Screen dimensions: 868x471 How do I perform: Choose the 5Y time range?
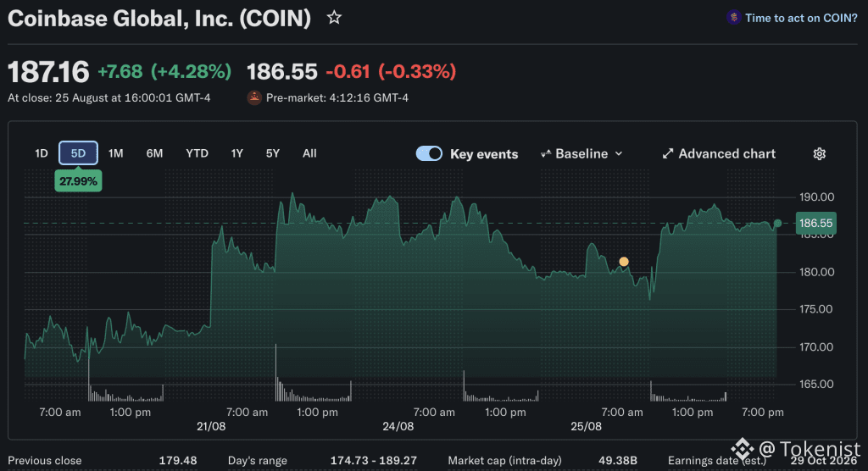point(273,153)
